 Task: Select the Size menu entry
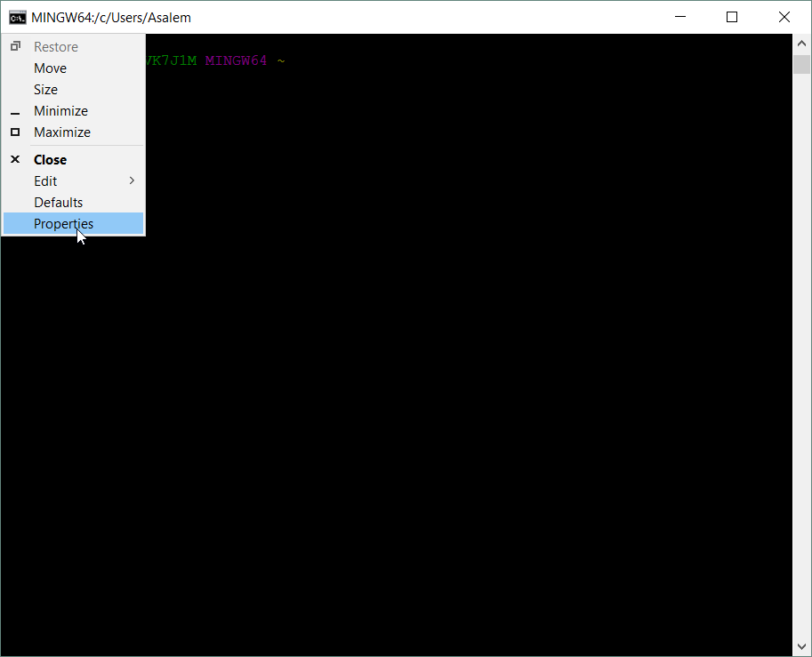[x=73, y=90]
